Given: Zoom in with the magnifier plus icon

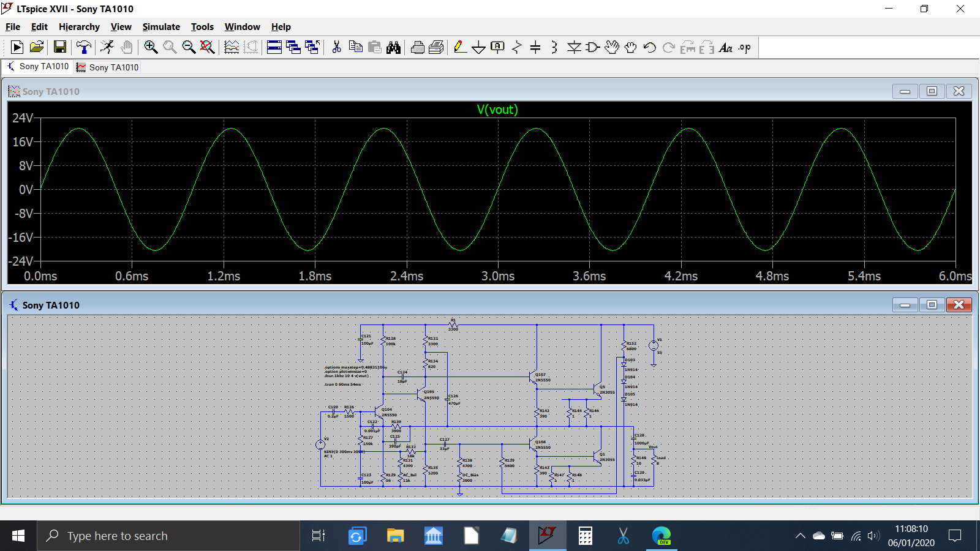Looking at the screenshot, I should coord(151,47).
